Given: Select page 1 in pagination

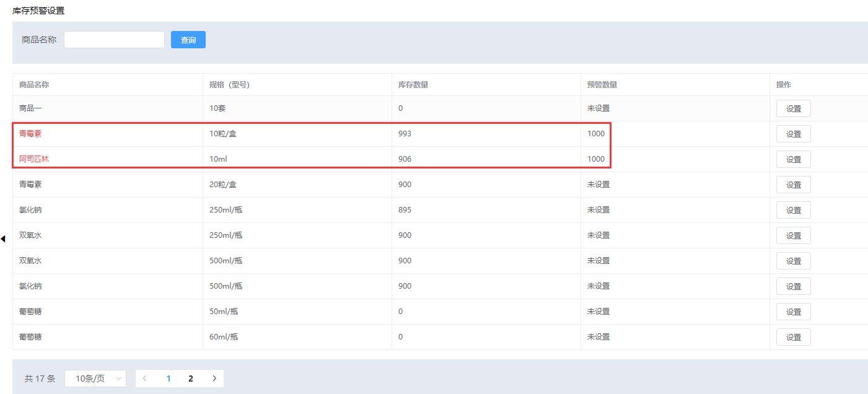Looking at the screenshot, I should pyautogui.click(x=169, y=379).
